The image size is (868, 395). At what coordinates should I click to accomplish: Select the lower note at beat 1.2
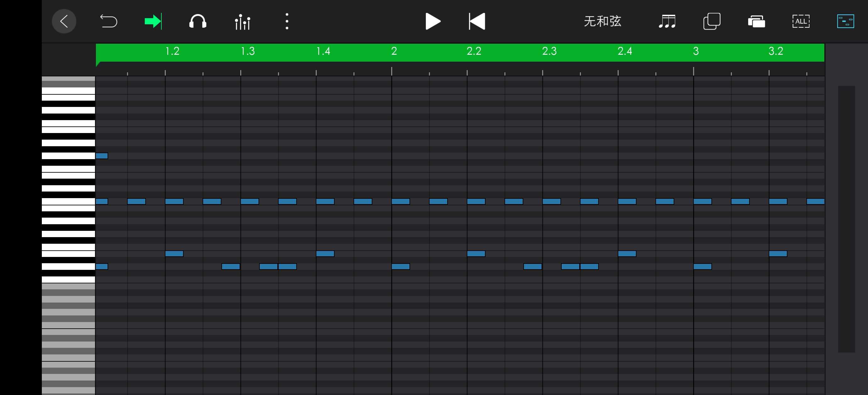174,253
